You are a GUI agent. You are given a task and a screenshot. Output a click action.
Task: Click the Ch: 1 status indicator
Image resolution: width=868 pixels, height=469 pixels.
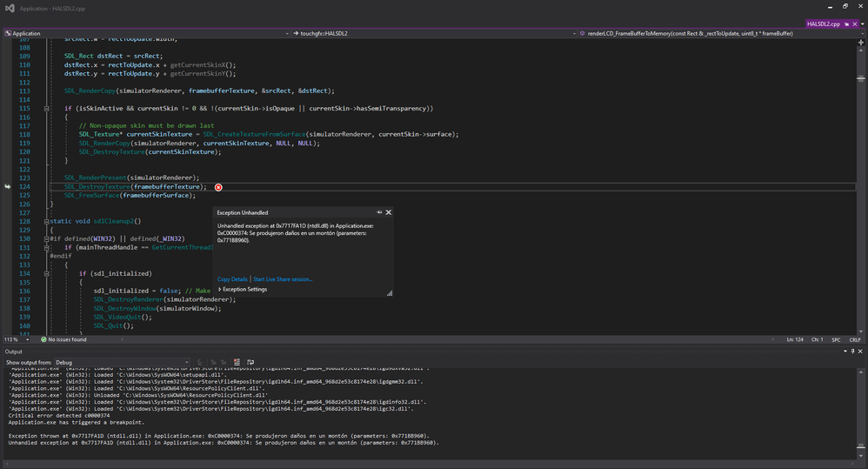click(x=817, y=339)
